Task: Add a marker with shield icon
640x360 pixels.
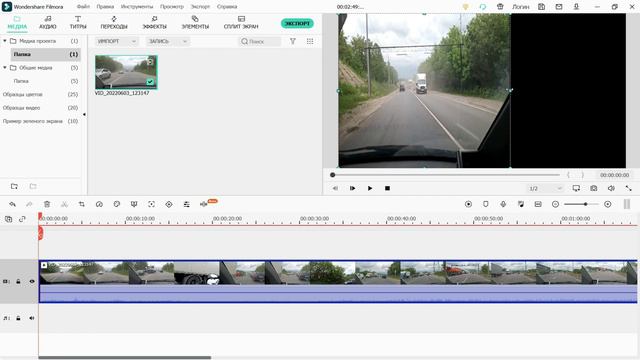Action: pos(486,204)
